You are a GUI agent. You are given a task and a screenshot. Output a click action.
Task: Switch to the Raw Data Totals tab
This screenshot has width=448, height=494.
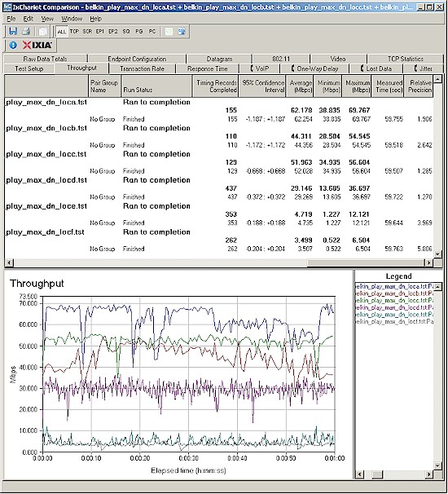point(45,59)
